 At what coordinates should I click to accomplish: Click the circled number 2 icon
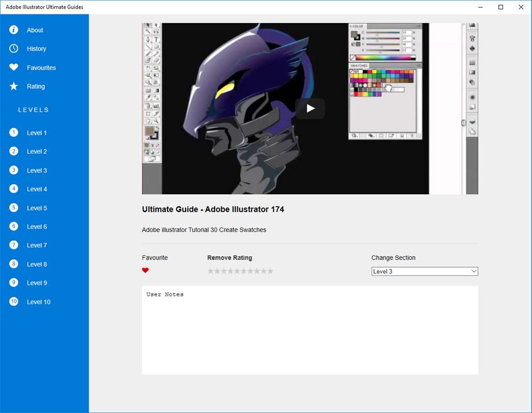14,151
